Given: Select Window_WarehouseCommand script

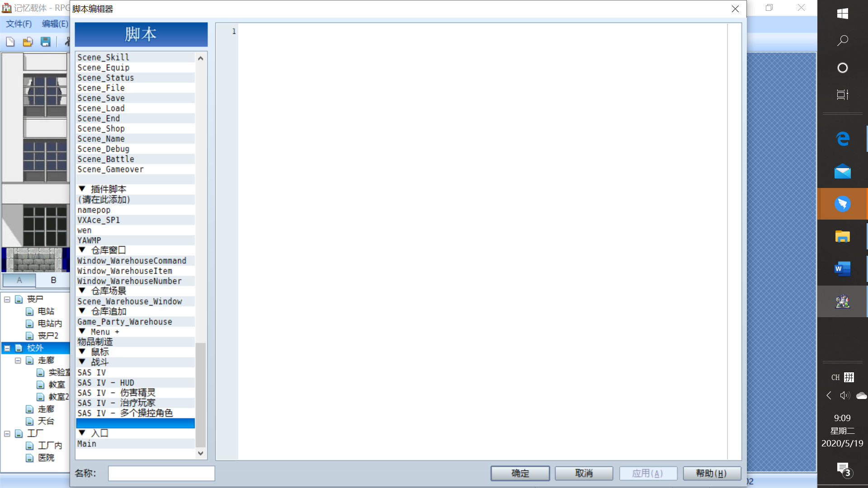Looking at the screenshot, I should pos(136,261).
